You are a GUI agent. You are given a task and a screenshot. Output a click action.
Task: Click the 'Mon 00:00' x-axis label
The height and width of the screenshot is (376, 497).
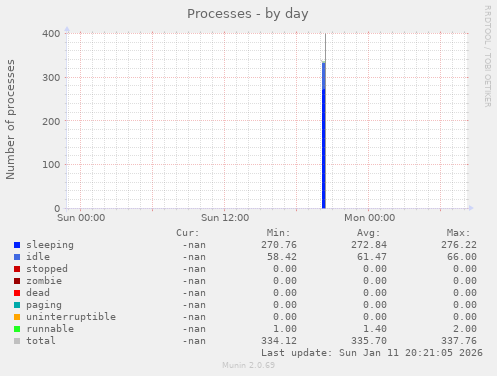pos(369,218)
